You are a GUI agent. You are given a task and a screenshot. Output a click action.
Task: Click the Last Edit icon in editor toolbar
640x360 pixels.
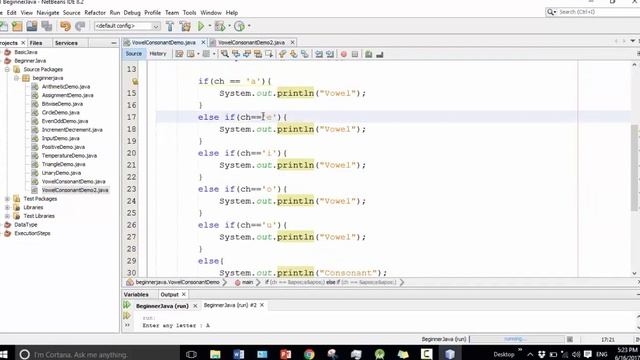(179, 54)
